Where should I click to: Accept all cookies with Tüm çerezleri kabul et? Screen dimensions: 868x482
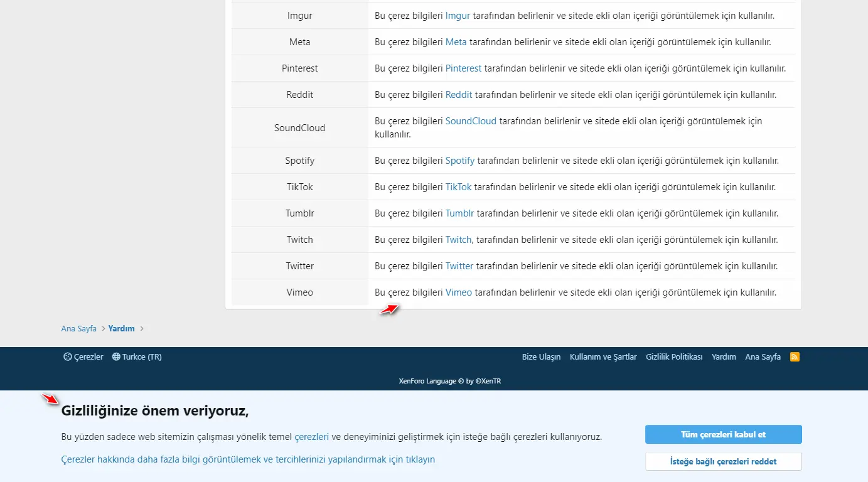pyautogui.click(x=723, y=434)
